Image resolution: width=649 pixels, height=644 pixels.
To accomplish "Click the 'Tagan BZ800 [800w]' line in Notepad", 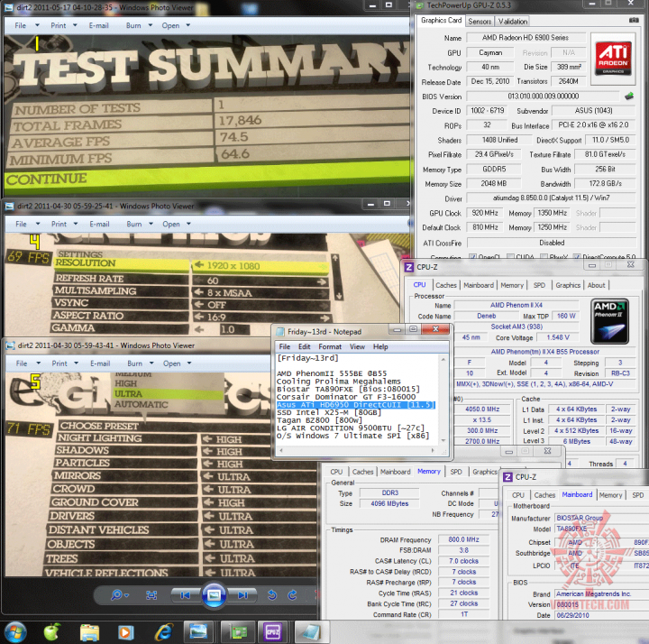I will coord(319,420).
